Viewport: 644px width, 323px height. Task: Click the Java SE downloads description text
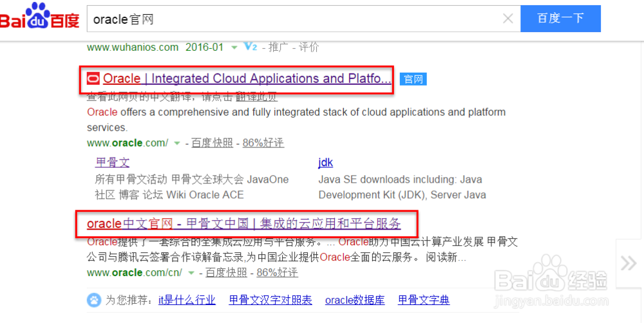pos(402,187)
